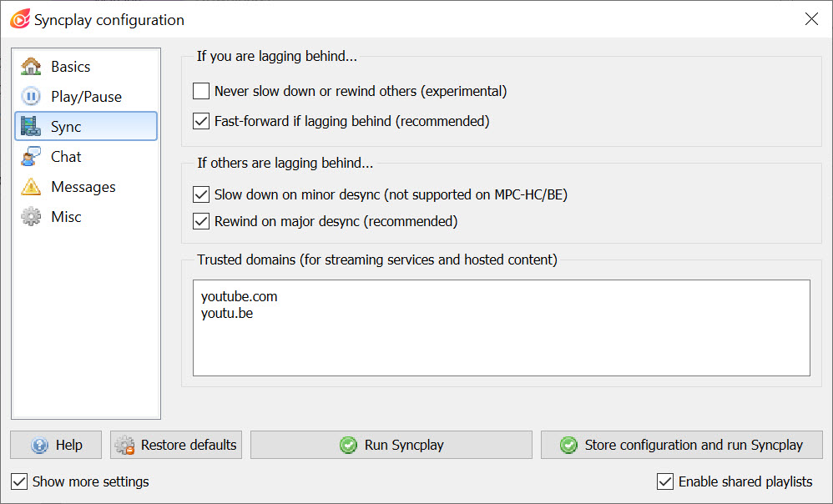
Task: Click the gear icon next to Misc
Action: pos(31,217)
